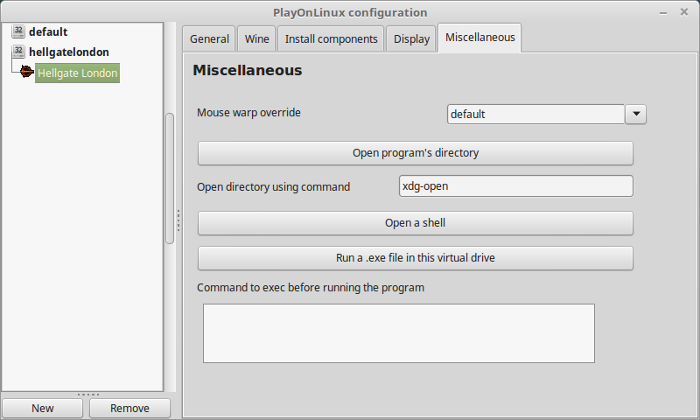Click the Mouse warp override default field
The width and height of the screenshot is (700, 420).
point(536,114)
